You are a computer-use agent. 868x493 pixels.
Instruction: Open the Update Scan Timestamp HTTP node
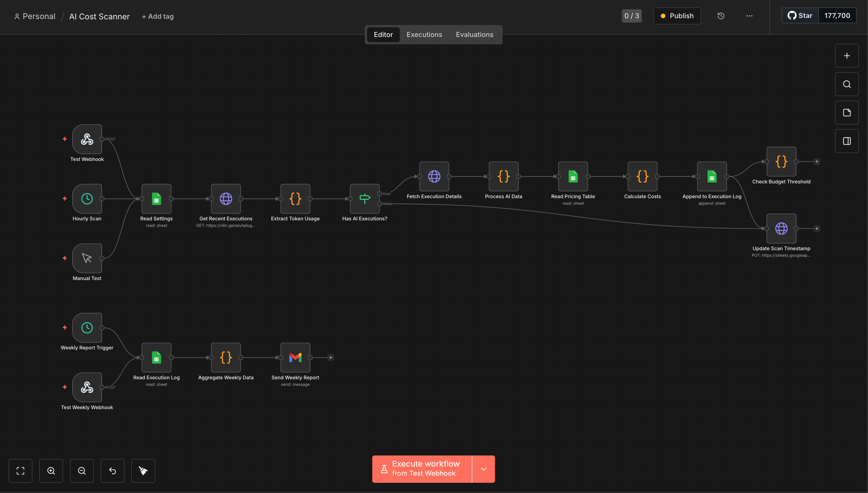point(781,229)
